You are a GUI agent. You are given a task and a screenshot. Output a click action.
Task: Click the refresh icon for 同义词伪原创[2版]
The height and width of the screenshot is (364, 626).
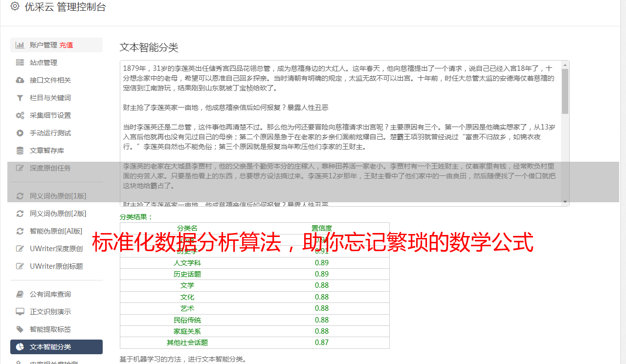20,214
